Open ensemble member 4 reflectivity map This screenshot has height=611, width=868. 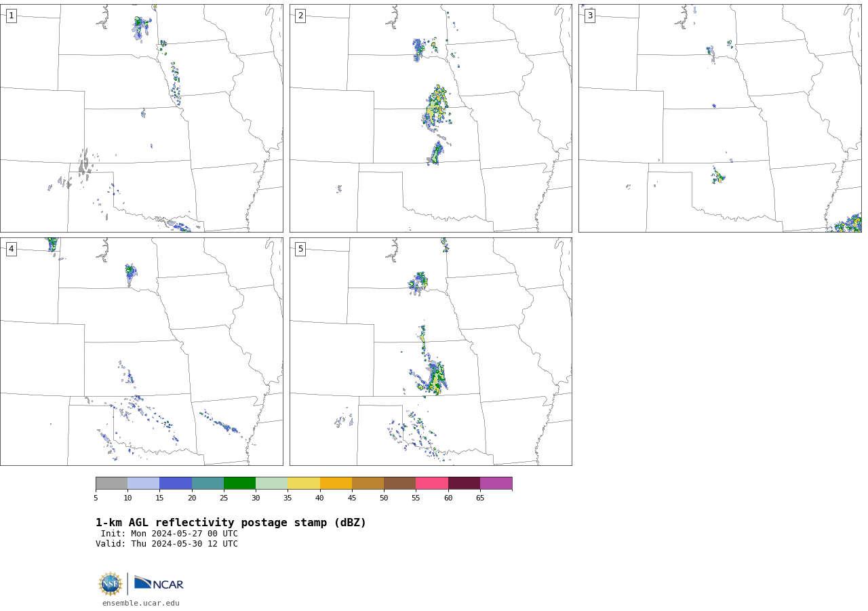[142, 351]
